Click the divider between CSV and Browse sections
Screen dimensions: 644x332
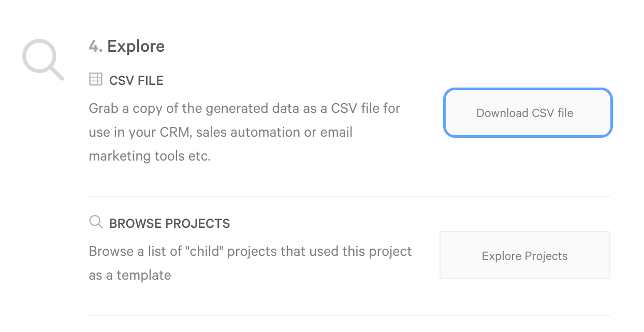[349, 196]
